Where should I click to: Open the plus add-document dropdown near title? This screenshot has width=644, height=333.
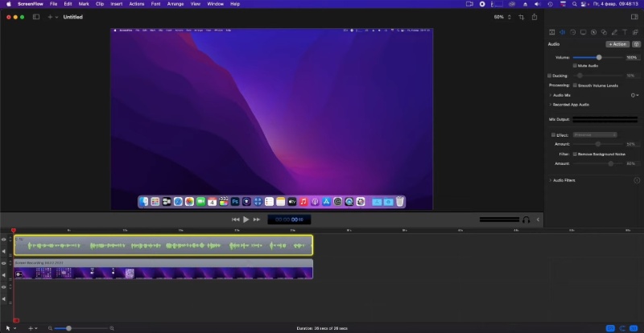coord(53,17)
